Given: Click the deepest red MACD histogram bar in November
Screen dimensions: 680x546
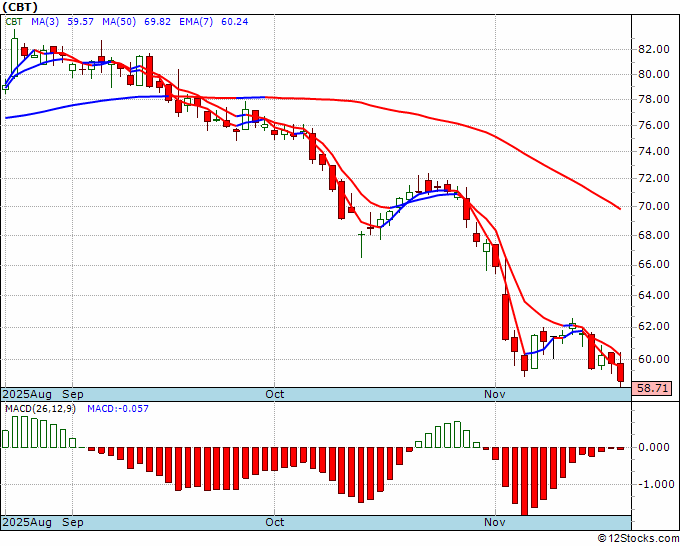Looking at the screenshot, I should point(524,481).
